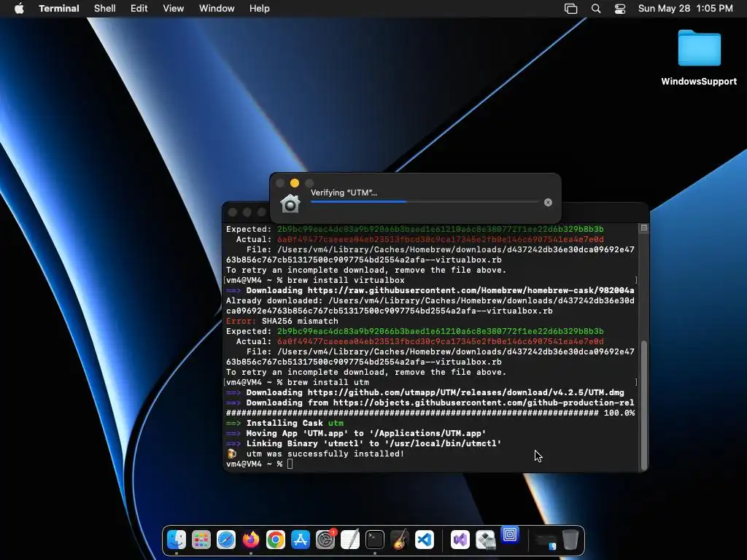The image size is (747, 560).
Task: Click the bouncing UTM icon in the Dock
Action: coord(510,534)
